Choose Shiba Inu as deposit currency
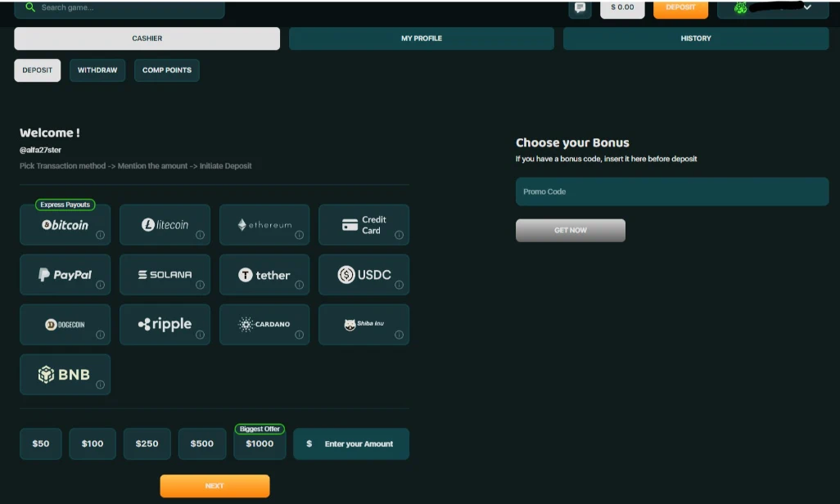The height and width of the screenshot is (504, 840). [x=364, y=324]
